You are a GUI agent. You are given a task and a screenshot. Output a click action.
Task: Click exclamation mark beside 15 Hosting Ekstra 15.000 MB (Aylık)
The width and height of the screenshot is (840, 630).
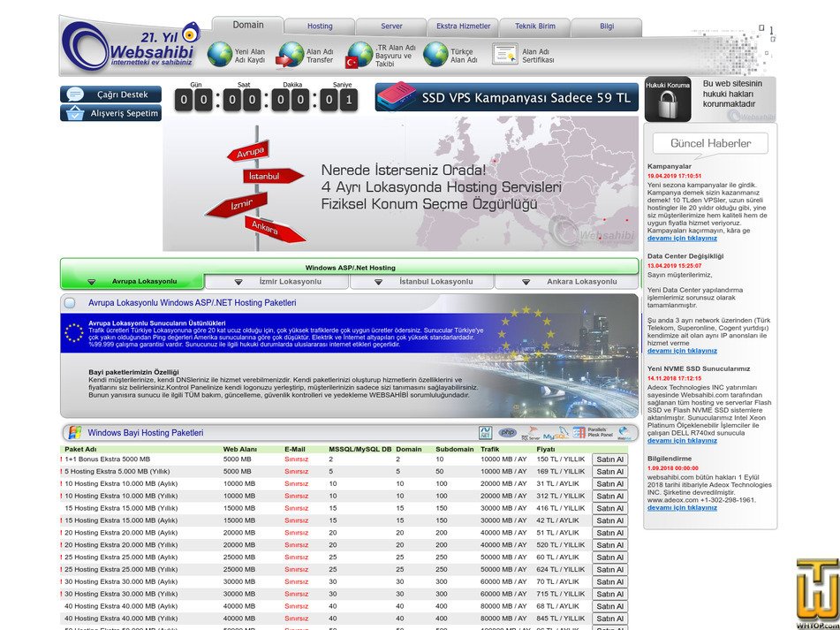pyautogui.click(x=62, y=520)
